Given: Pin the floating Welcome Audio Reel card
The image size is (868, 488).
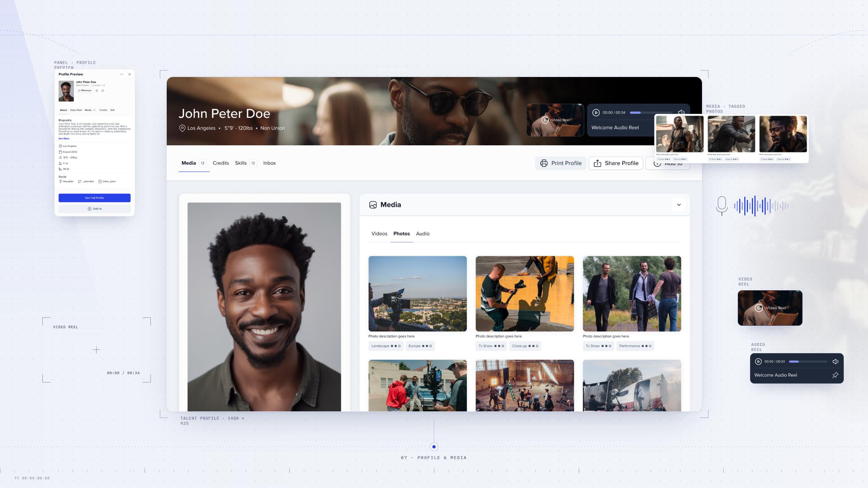Looking at the screenshot, I should [x=835, y=375].
